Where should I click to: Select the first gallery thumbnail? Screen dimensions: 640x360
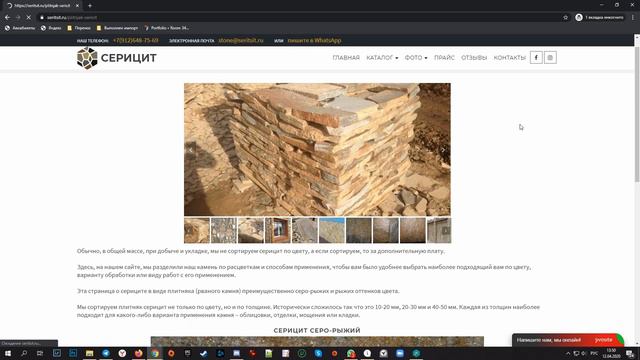click(197, 230)
